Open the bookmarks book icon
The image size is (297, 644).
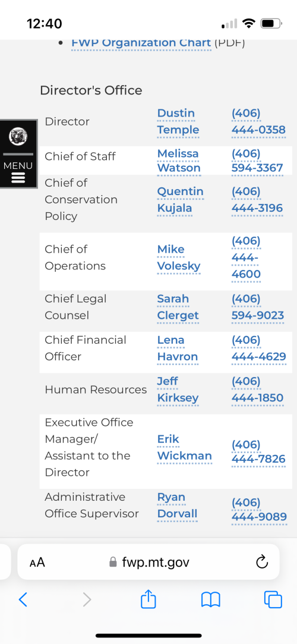(x=211, y=600)
